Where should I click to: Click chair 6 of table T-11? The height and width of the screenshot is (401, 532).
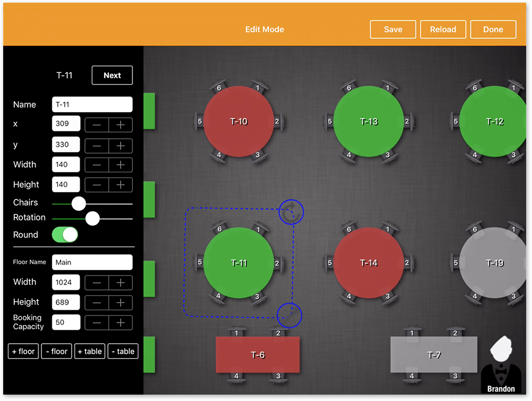(219, 229)
